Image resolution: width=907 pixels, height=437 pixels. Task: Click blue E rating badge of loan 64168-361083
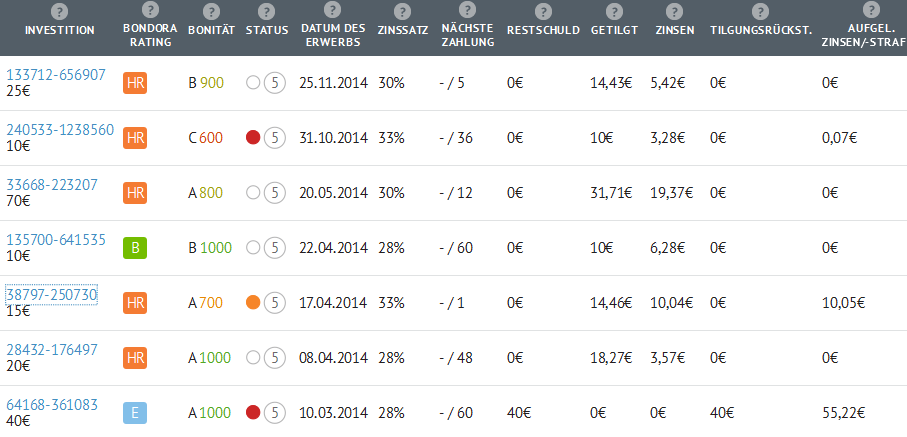click(135, 413)
